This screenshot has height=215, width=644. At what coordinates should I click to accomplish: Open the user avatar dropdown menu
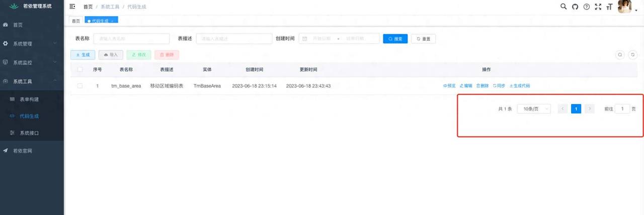click(625, 7)
